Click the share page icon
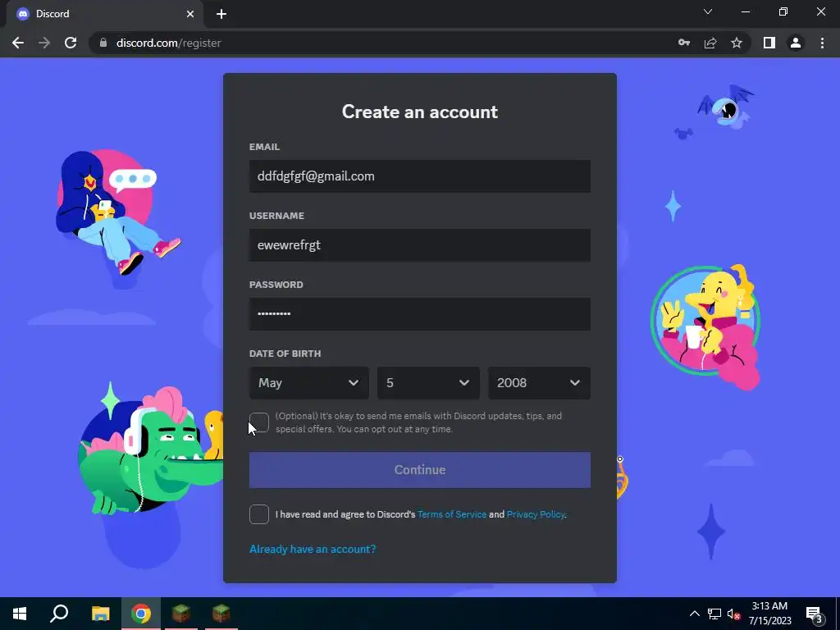This screenshot has width=840, height=630. [x=710, y=43]
